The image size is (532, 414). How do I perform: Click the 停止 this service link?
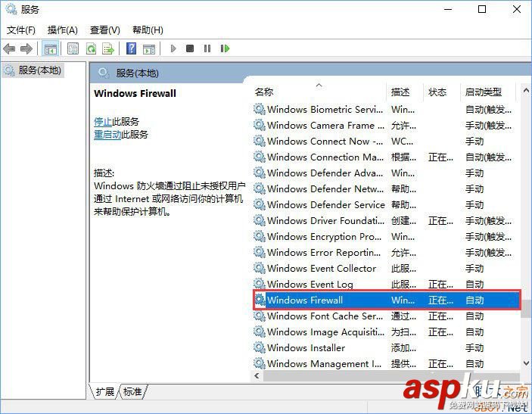click(x=103, y=122)
